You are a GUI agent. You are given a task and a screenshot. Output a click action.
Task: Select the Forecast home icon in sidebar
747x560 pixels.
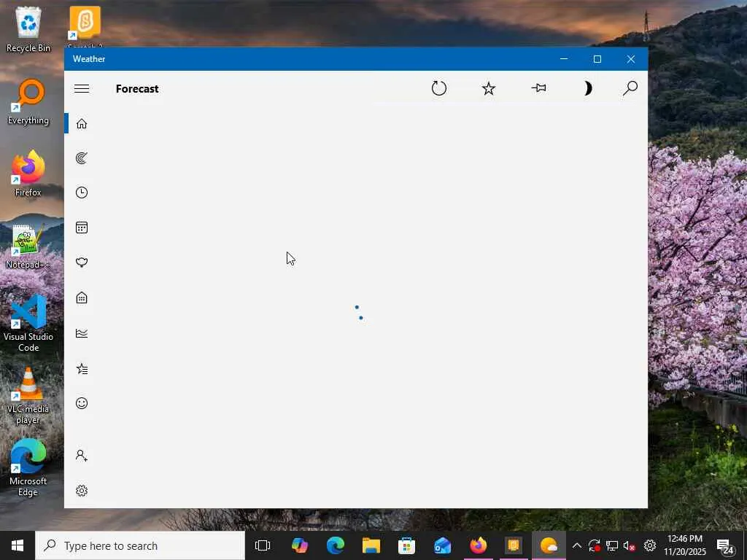[x=82, y=124]
